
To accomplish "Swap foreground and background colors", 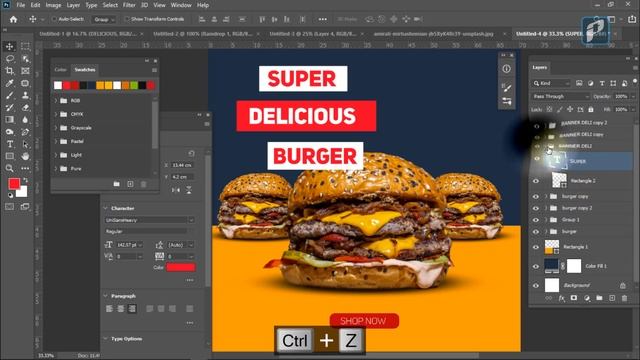I will (26, 180).
